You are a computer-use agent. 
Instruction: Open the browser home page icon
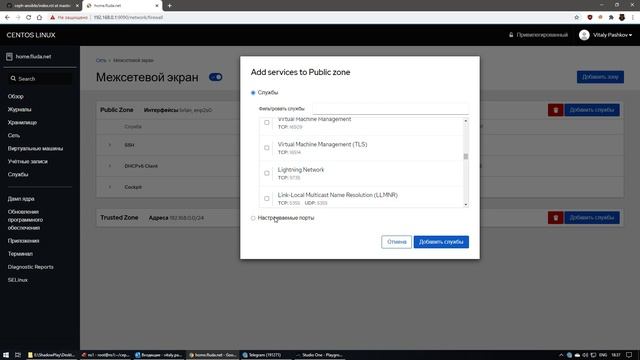39,18
